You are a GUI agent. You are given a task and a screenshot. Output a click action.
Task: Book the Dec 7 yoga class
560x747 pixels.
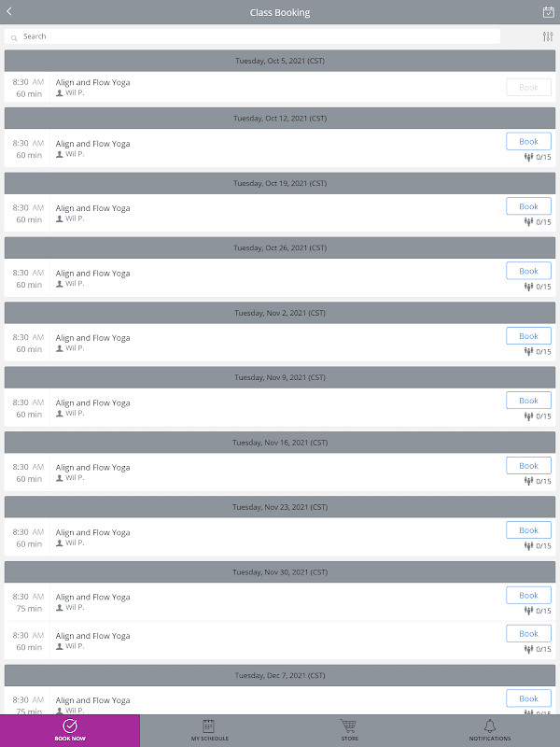pos(528,698)
